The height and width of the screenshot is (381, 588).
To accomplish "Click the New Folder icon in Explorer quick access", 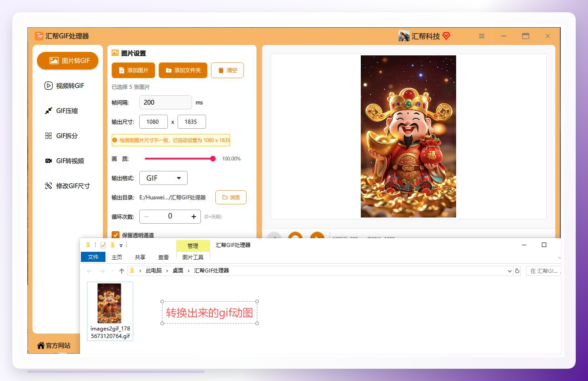I will coord(113,245).
